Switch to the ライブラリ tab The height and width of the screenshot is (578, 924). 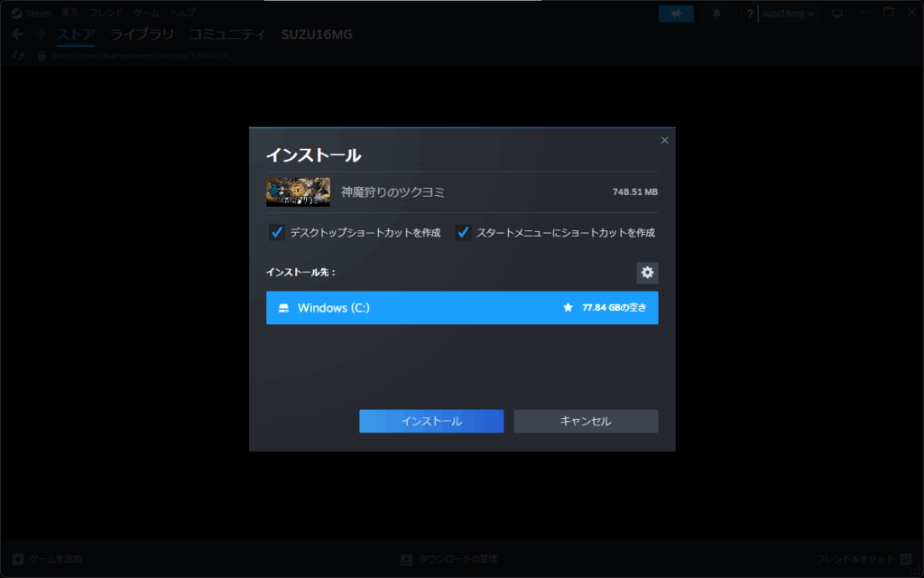tap(142, 34)
